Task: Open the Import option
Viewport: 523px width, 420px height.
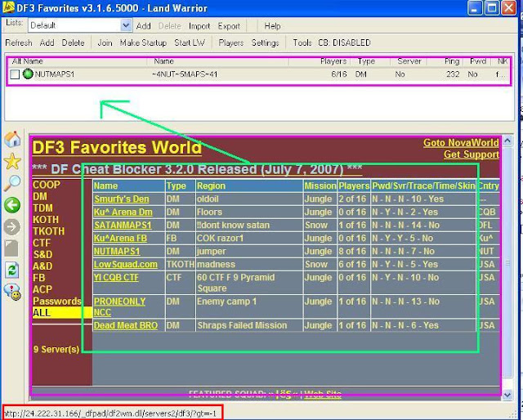Action: point(199,26)
